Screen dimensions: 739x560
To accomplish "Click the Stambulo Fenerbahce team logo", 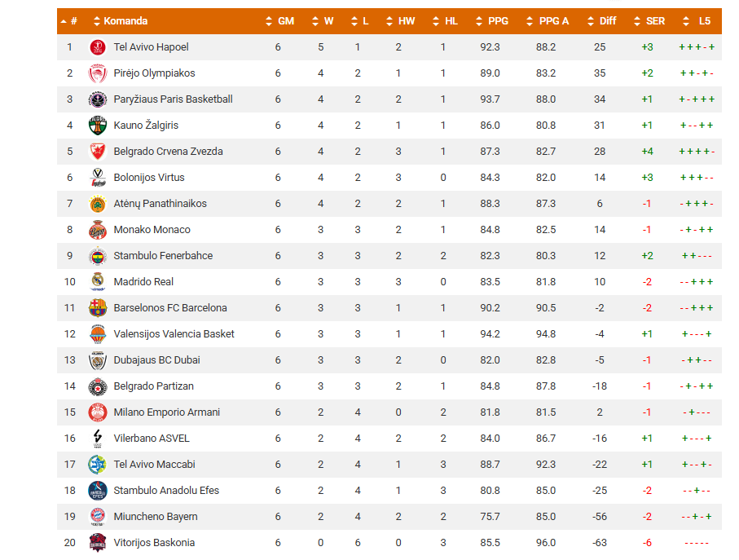I will (x=98, y=256).
